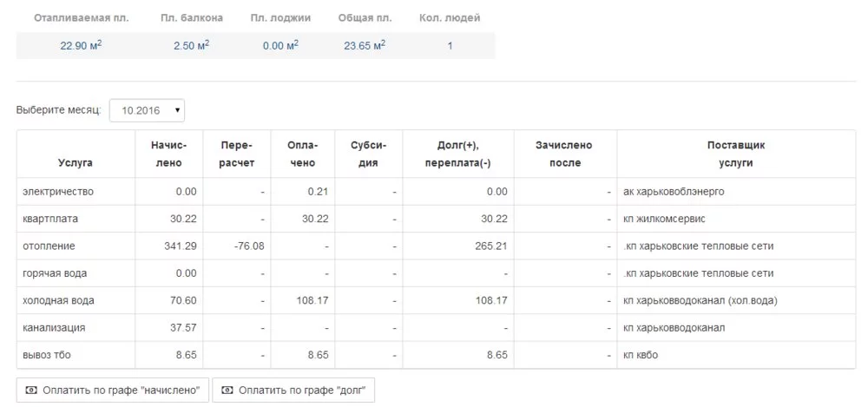Click the heating recalculation value -76.08

[249, 246]
